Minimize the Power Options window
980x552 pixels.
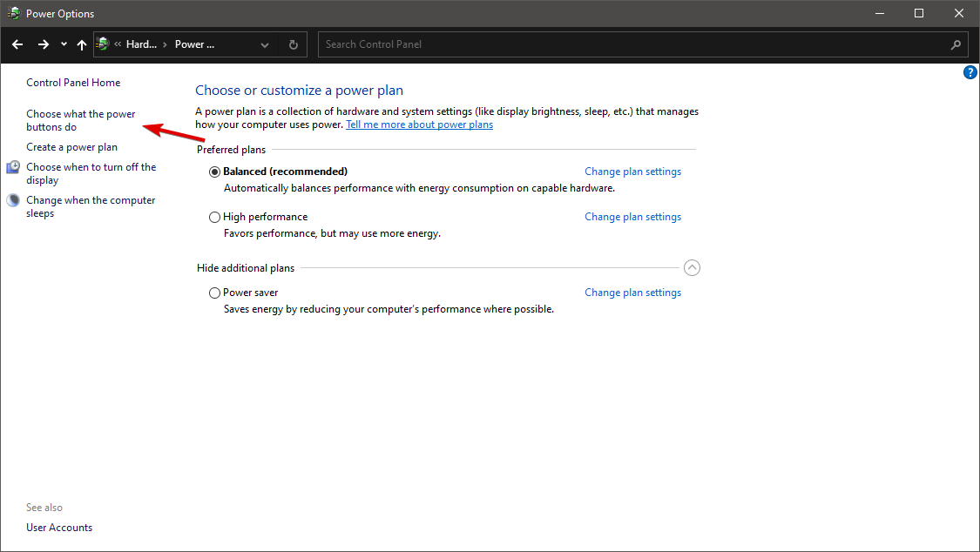point(879,13)
